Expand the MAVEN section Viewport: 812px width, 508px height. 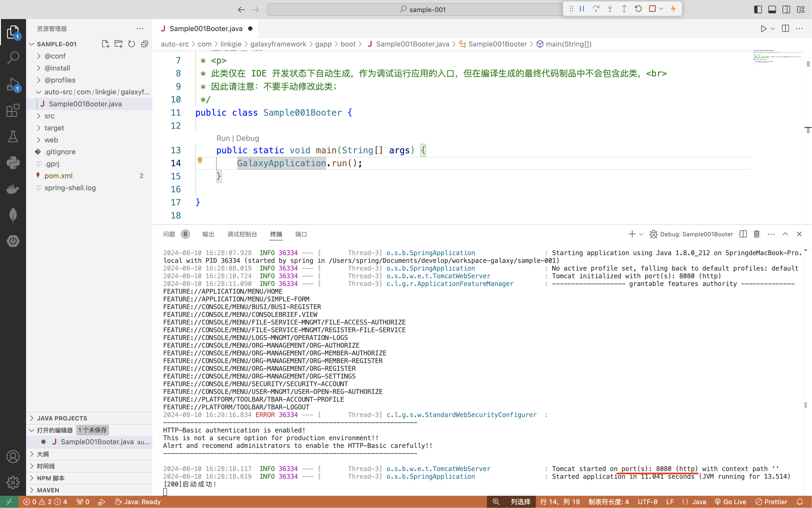tap(89, 490)
